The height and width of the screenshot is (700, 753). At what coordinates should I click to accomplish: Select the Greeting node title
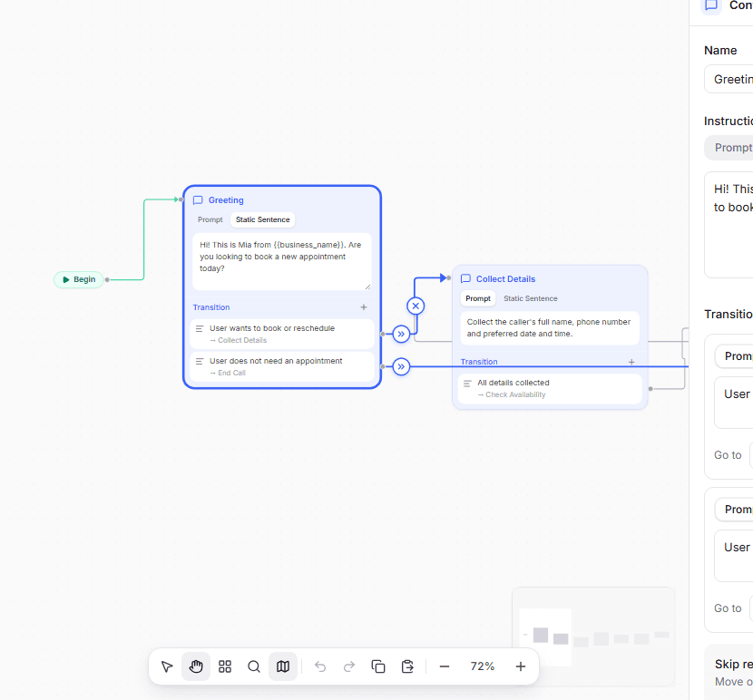coord(226,200)
